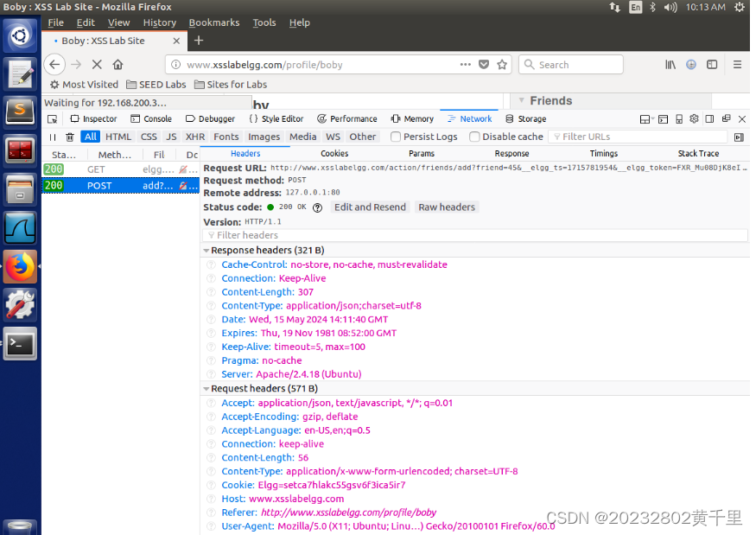Viewport: 756px width, 535px height.
Task: Select the GET request row
Action: pyautogui.click(x=121, y=169)
